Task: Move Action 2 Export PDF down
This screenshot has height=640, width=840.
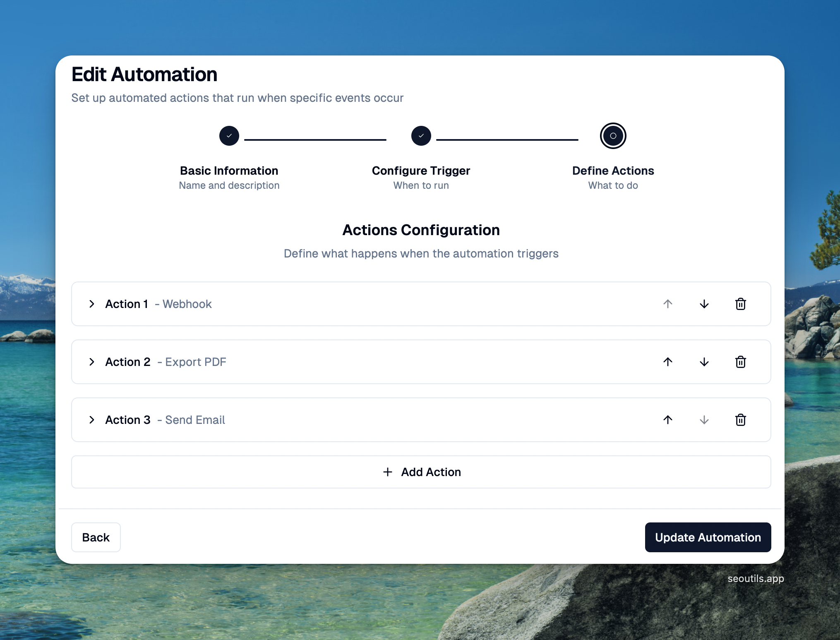Action: [704, 362]
